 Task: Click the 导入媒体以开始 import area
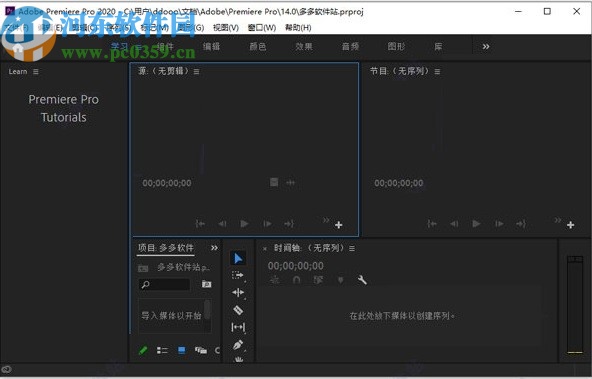(x=171, y=316)
